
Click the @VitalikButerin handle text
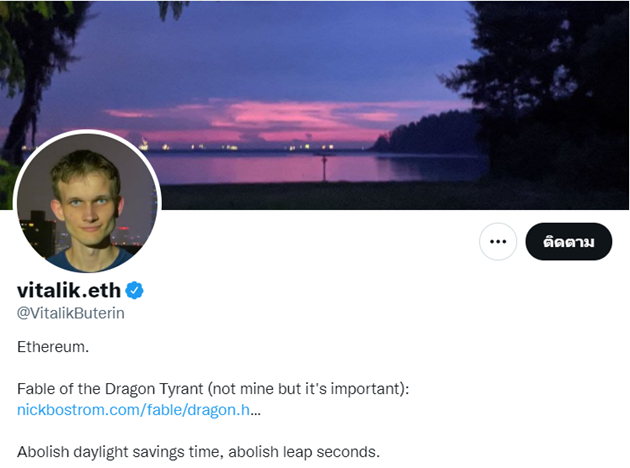(x=71, y=313)
